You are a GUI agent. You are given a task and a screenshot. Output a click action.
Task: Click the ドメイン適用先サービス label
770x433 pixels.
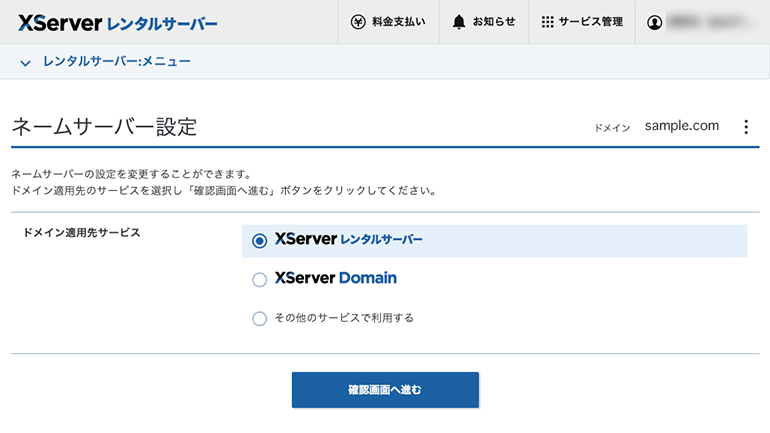[x=82, y=233]
